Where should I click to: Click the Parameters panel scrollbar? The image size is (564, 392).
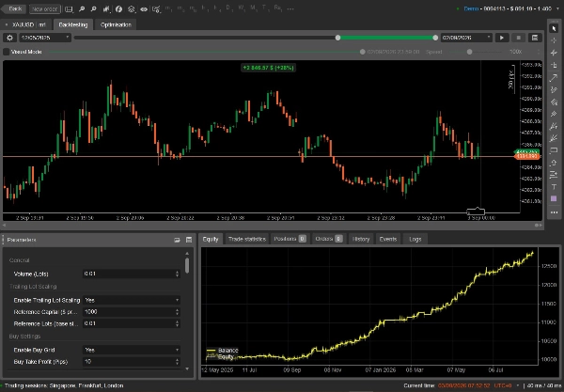pos(187,265)
